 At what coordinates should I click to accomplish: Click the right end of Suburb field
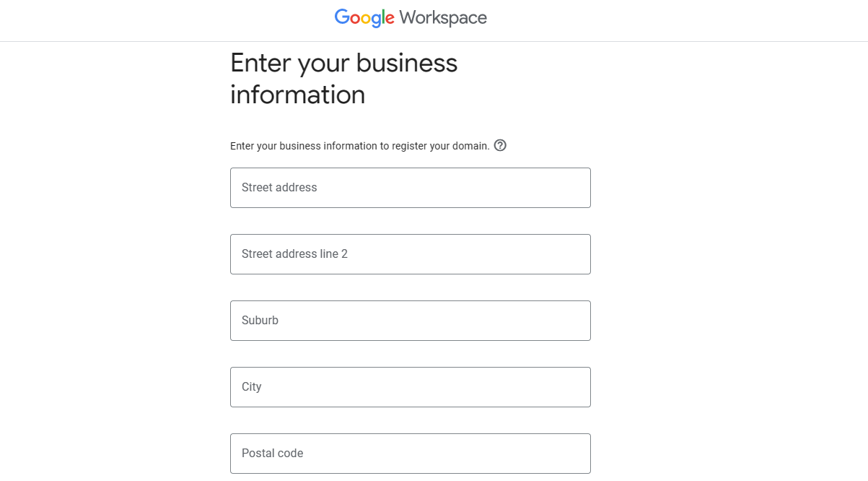(577, 321)
